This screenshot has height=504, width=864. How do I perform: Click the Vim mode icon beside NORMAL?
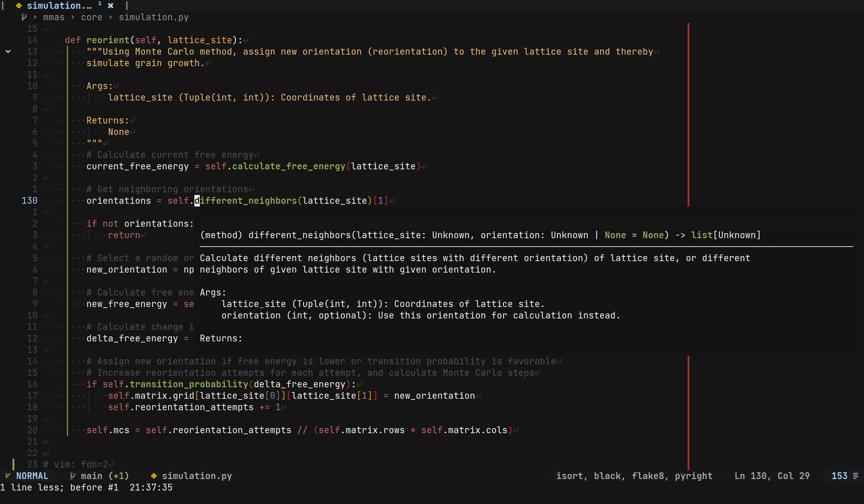7,476
